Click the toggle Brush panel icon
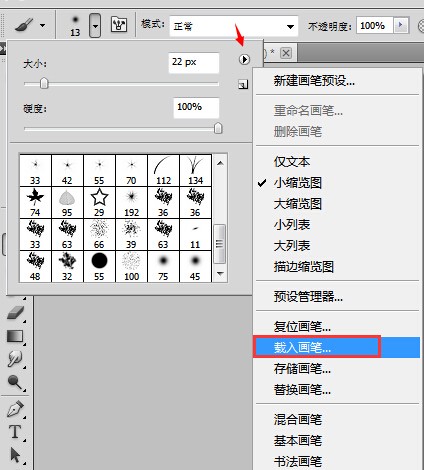Viewport: 424px width, 470px height. [119, 25]
